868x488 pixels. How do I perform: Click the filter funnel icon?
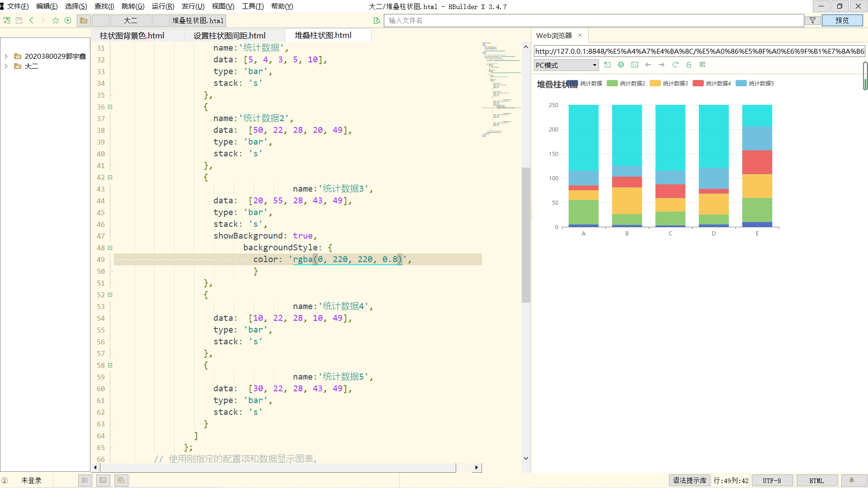point(812,20)
